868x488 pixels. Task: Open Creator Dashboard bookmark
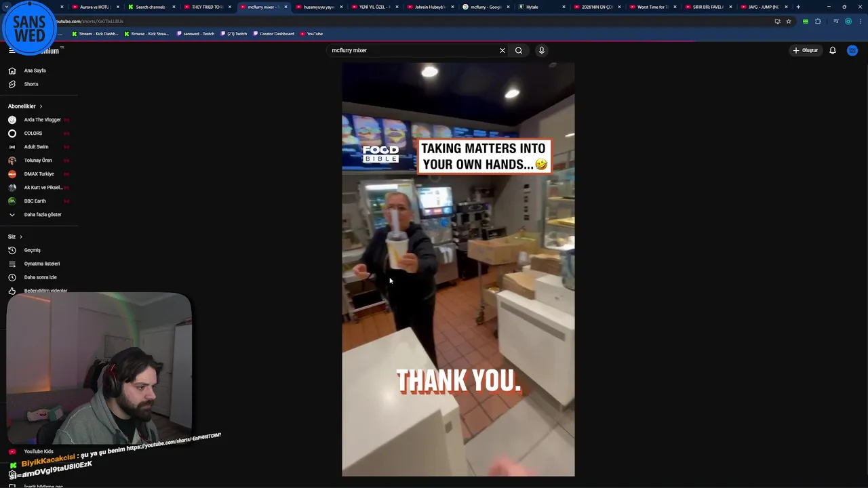pyautogui.click(x=273, y=34)
